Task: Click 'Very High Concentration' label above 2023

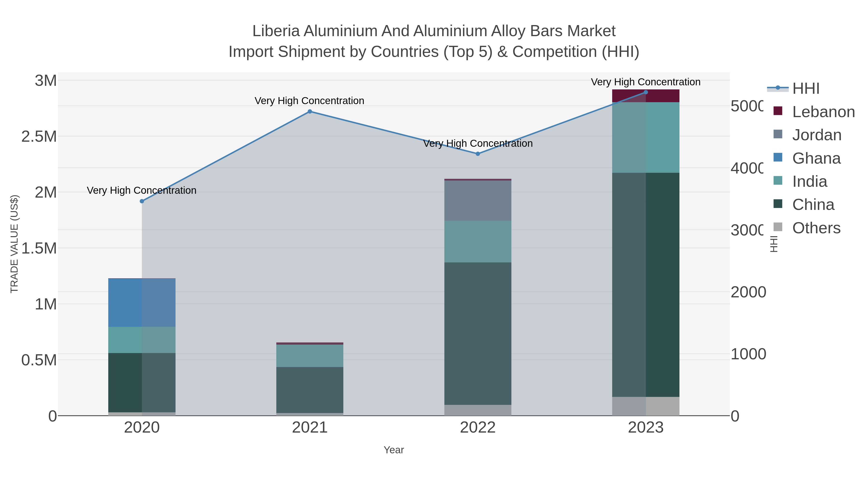Action: [x=646, y=82]
